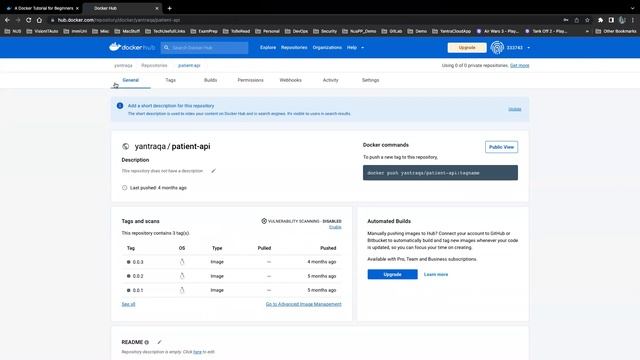This screenshot has width=640, height=360.
Task: Click the share icon in address bar
Action: pos(576,20)
